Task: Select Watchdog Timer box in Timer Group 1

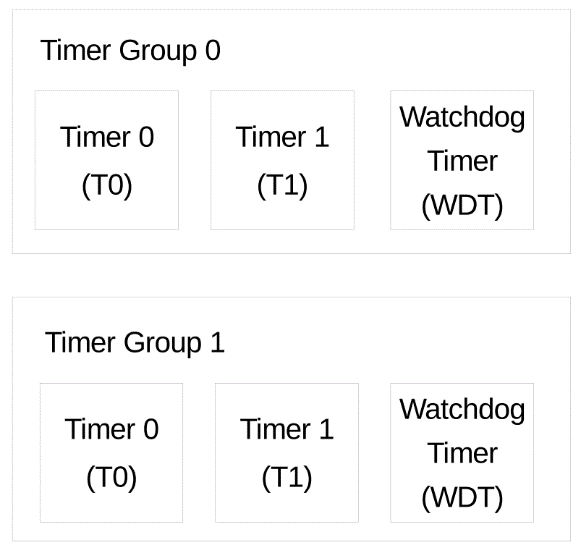Action: coord(462,453)
